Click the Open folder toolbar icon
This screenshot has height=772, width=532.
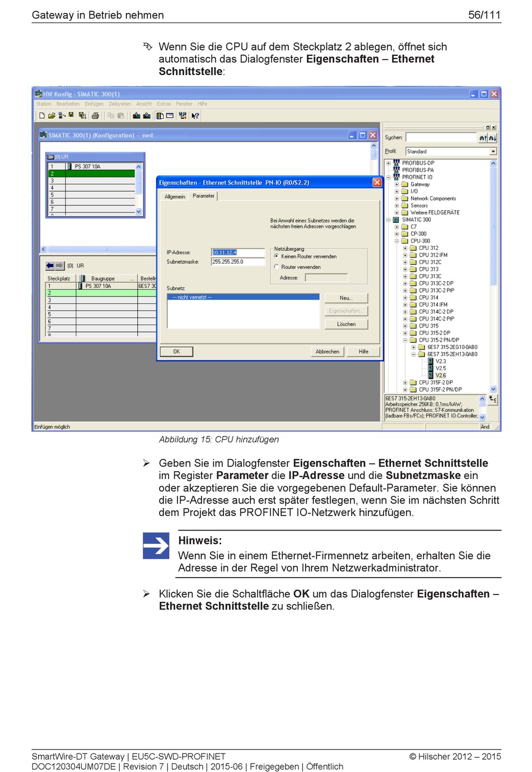pyautogui.click(x=52, y=116)
